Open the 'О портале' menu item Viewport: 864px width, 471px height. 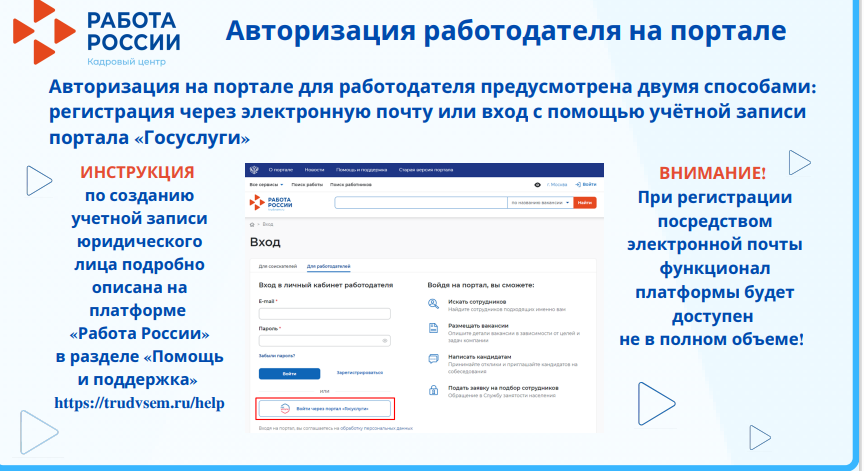click(x=280, y=170)
